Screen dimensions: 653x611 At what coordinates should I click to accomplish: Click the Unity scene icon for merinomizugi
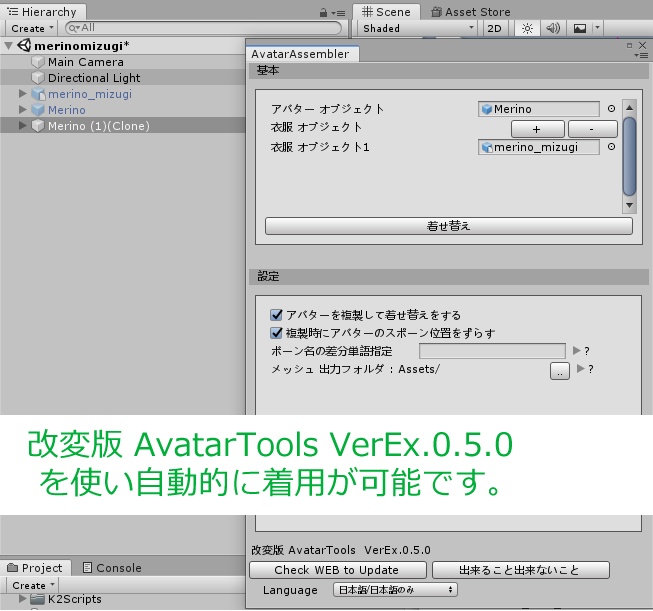pos(24,45)
